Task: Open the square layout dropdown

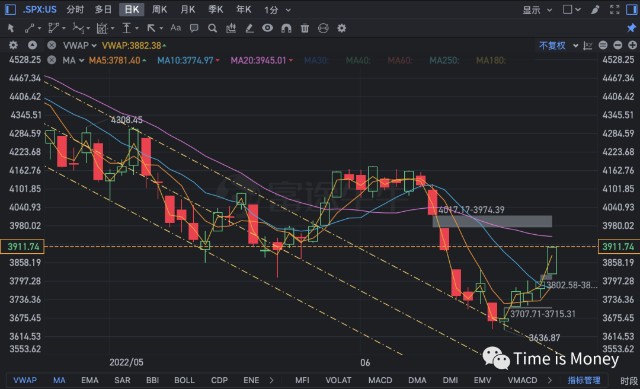Action: click(x=571, y=10)
